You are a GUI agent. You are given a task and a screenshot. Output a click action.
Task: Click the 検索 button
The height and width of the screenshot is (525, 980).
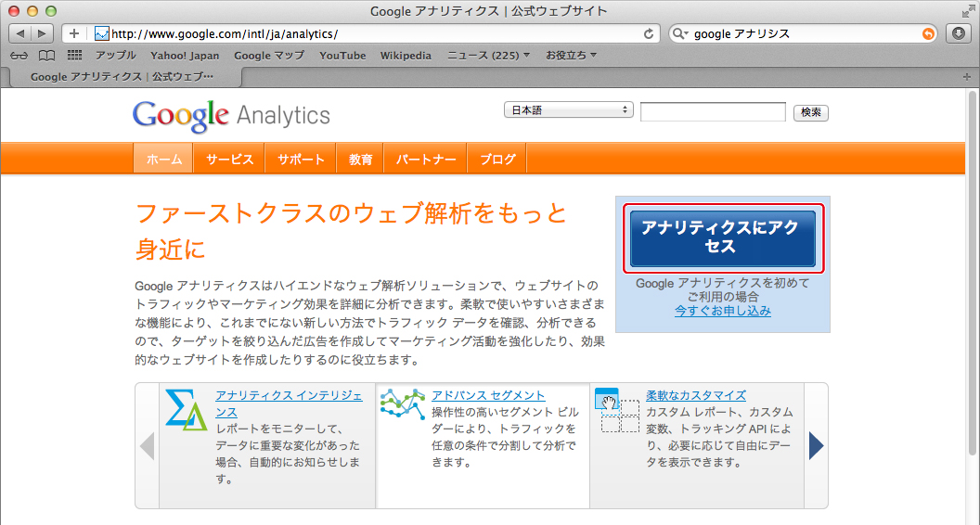[x=810, y=112]
